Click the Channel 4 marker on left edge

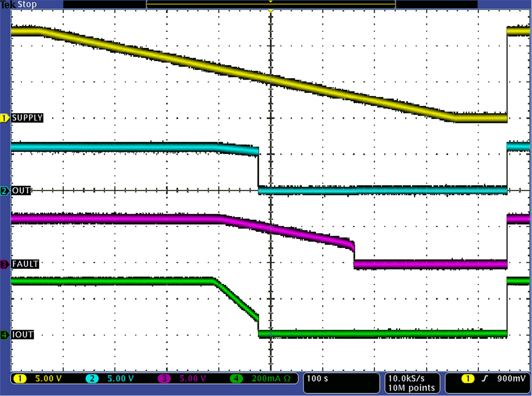pos(4,335)
